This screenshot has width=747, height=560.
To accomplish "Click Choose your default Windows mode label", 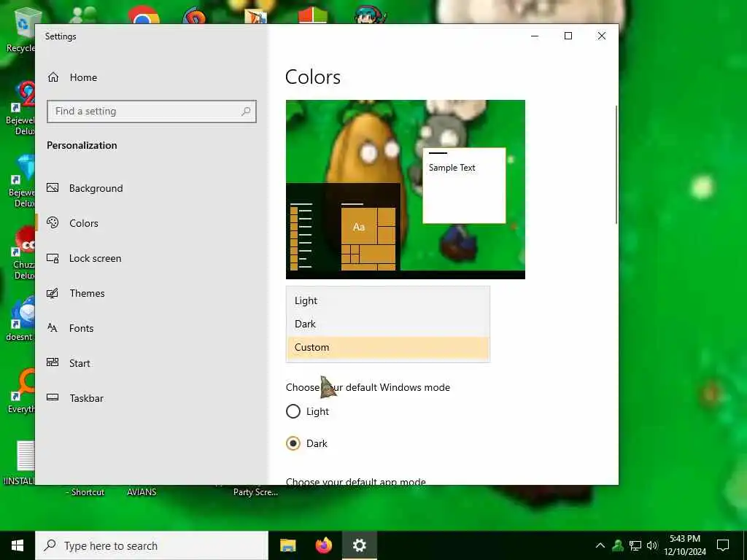I will (x=368, y=387).
